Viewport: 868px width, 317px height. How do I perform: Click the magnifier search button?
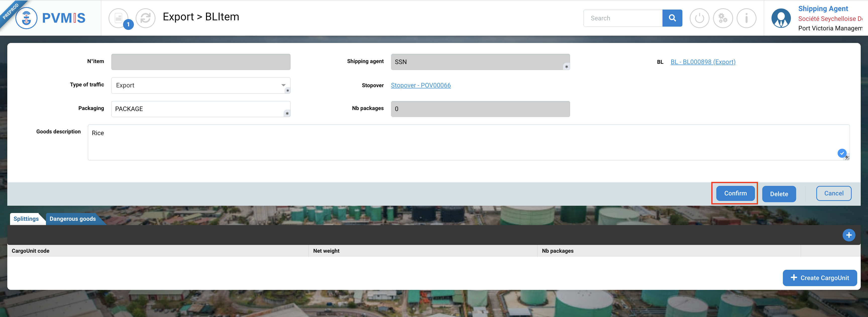click(672, 18)
